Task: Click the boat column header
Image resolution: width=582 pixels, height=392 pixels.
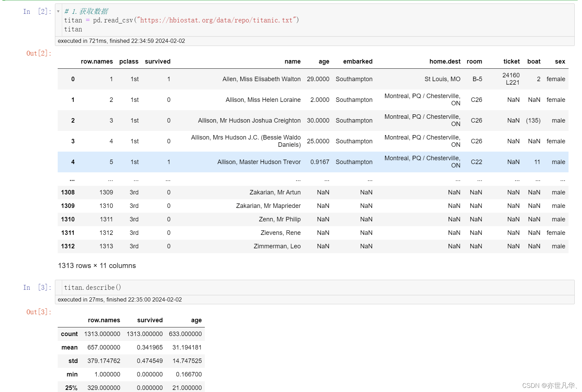Action: (x=534, y=61)
